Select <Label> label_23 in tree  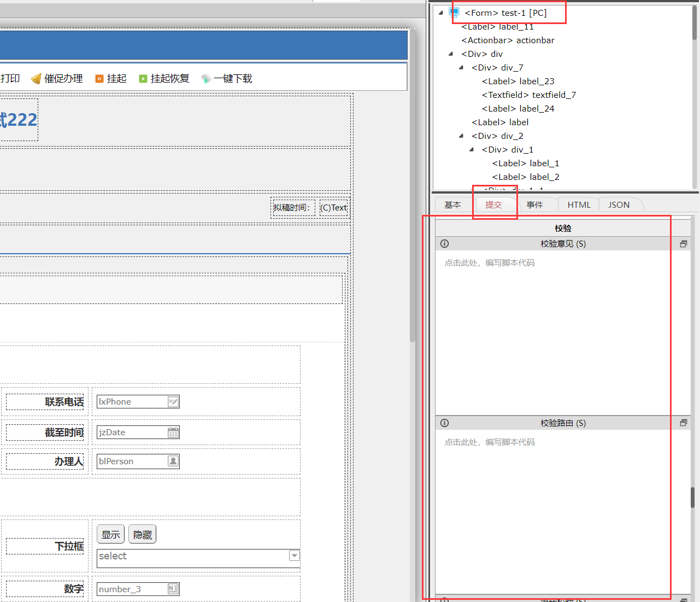(x=518, y=81)
